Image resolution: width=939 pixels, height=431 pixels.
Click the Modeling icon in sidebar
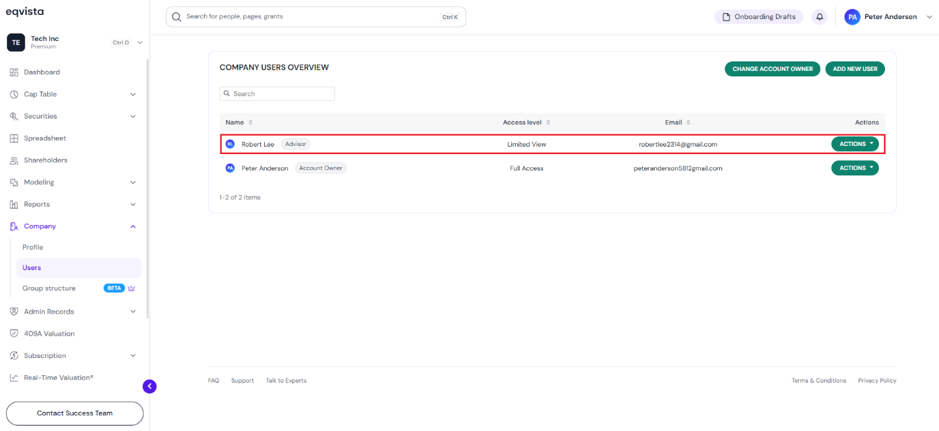click(x=14, y=182)
